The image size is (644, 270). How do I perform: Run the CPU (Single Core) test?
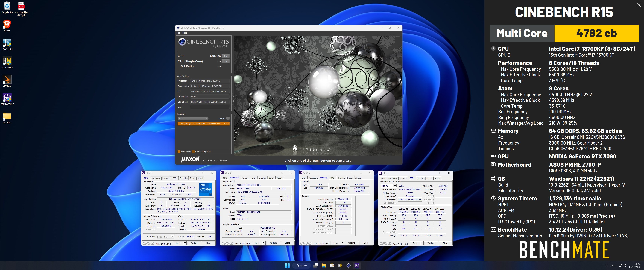tap(226, 61)
